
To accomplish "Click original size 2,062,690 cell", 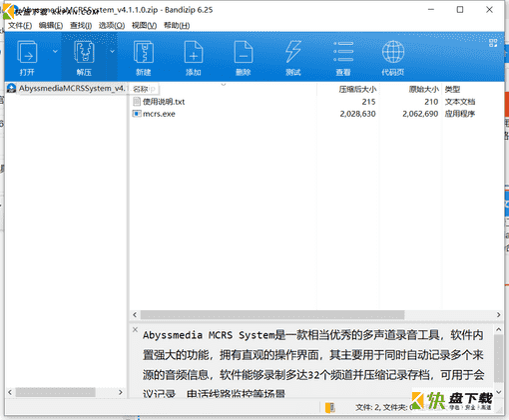I will [x=420, y=114].
